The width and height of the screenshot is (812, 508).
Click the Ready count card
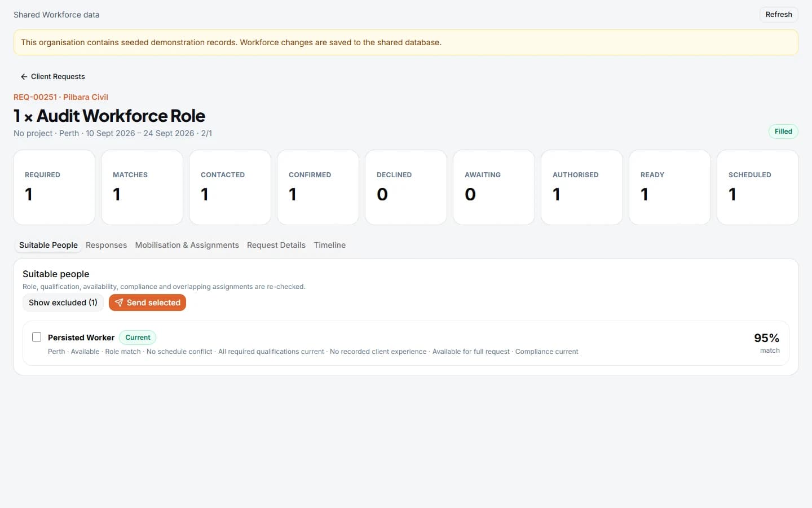pyautogui.click(x=670, y=187)
